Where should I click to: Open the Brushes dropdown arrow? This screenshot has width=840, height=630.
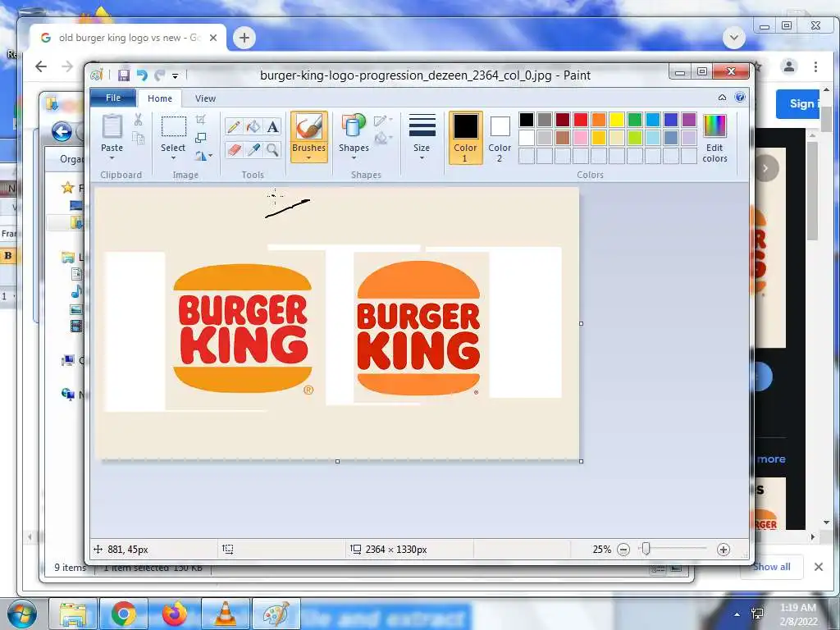tap(309, 158)
